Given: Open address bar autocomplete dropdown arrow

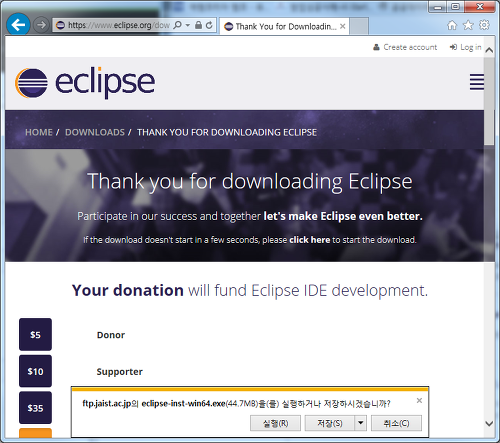Looking at the screenshot, I should click(188, 25).
